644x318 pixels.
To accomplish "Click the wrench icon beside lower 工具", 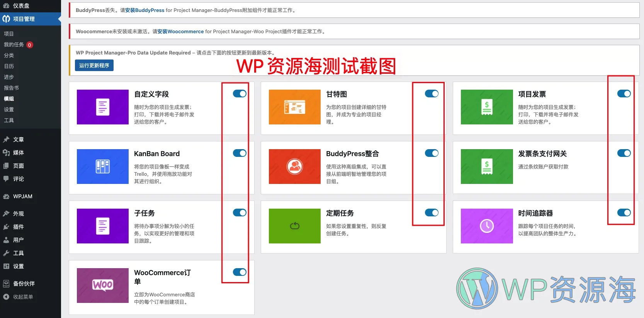I will pyautogui.click(x=6, y=253).
